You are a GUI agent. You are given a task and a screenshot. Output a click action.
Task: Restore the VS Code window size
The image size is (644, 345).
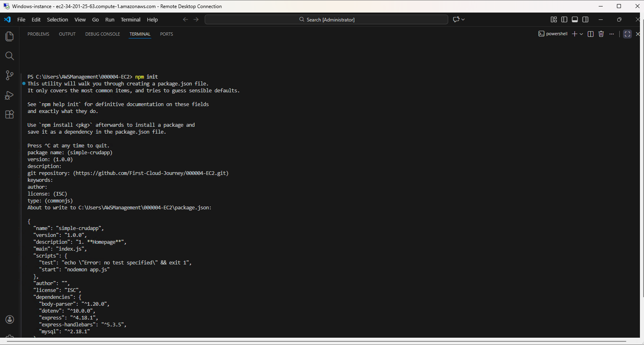[x=619, y=19]
